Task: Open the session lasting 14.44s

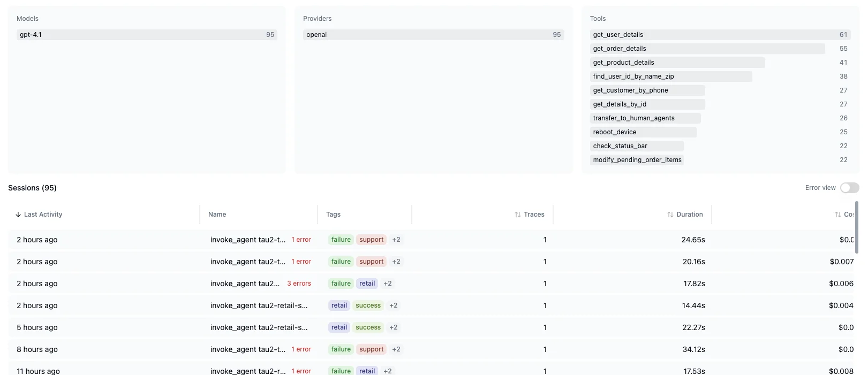Action: click(x=431, y=305)
